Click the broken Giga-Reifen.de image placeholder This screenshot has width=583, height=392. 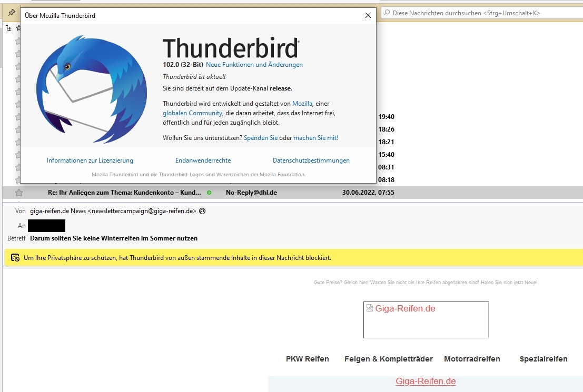426,320
